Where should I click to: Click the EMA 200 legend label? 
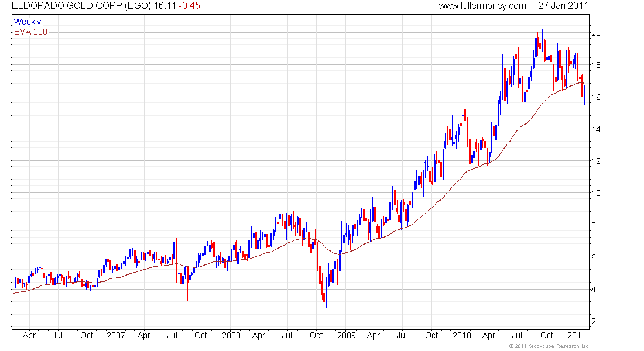(x=30, y=32)
